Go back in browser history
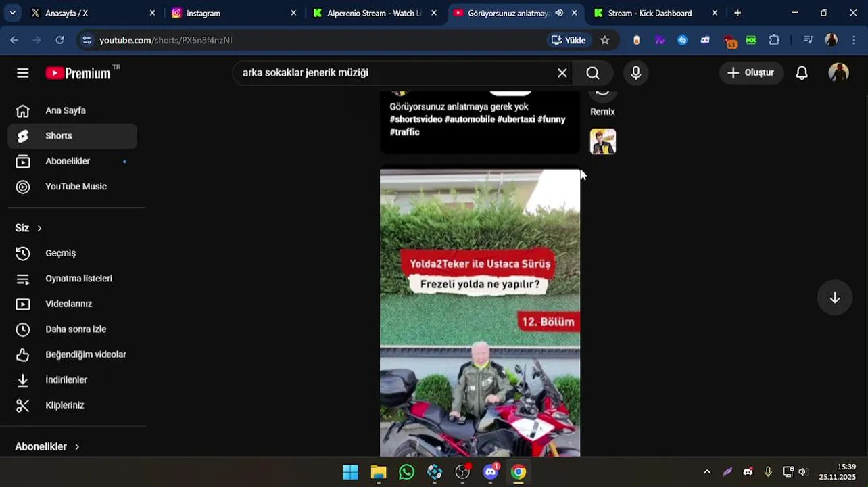Screen dimensions: 868x487 [x=14, y=40]
